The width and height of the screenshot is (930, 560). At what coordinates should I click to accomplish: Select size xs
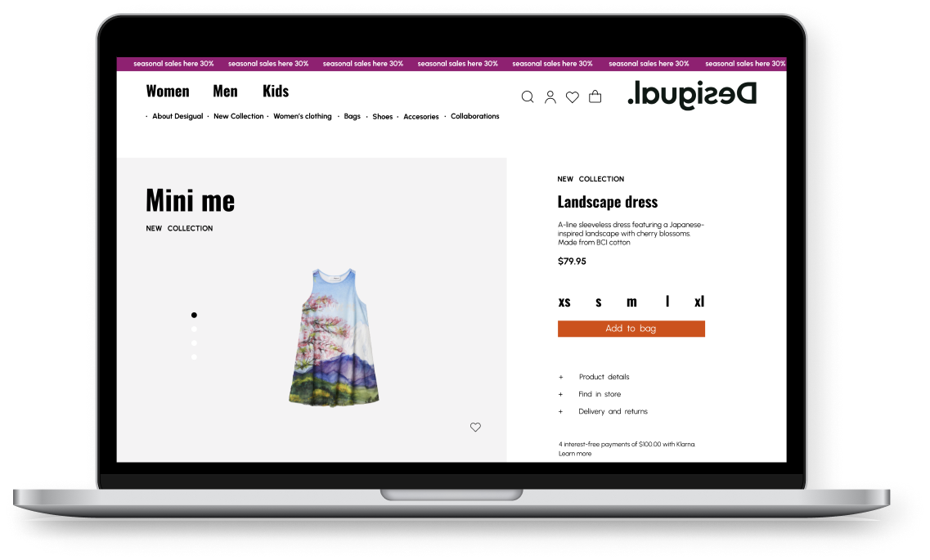click(564, 302)
